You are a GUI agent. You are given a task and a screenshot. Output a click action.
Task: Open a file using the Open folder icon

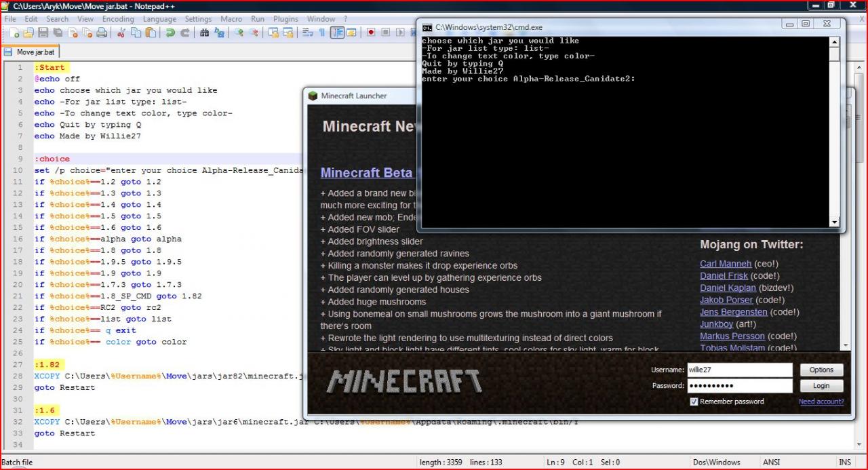click(28, 33)
